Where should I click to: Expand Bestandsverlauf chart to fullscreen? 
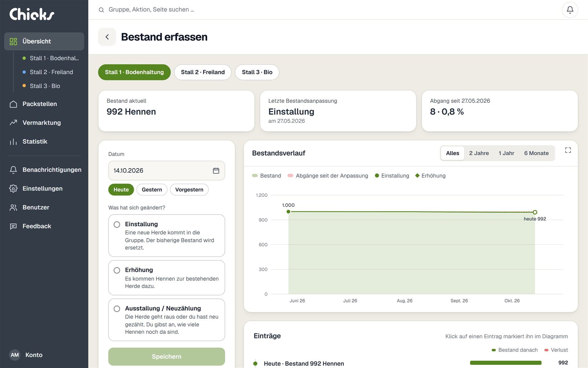pyautogui.click(x=568, y=150)
